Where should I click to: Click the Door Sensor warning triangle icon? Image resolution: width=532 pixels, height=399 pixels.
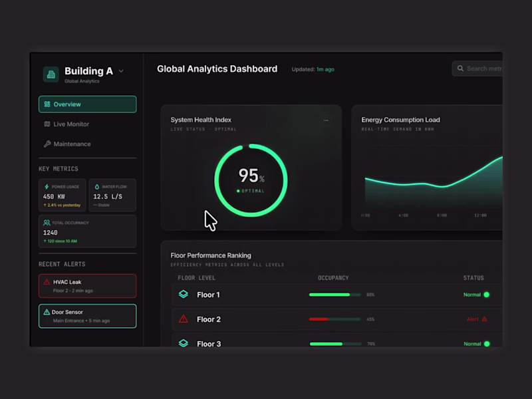click(x=47, y=312)
